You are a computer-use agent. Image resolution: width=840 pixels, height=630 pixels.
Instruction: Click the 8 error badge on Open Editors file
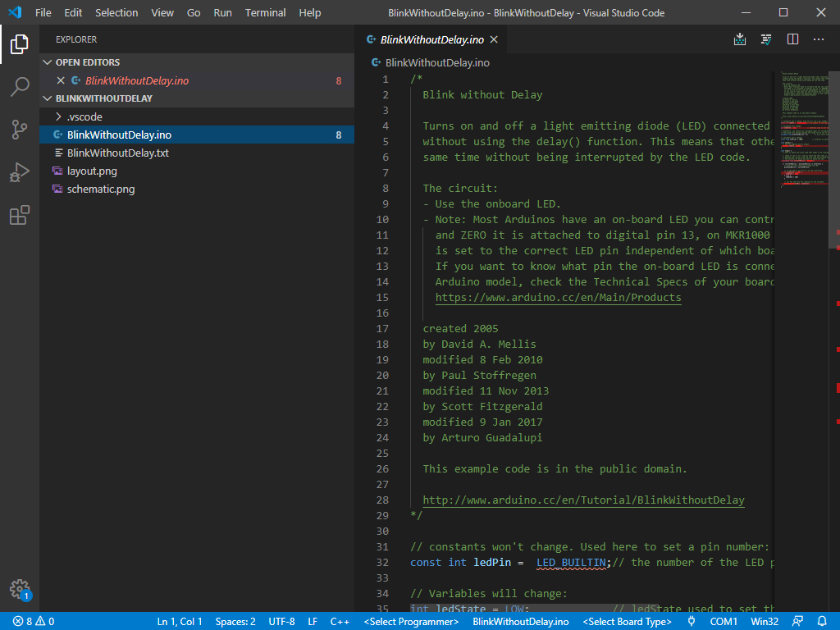click(x=339, y=81)
